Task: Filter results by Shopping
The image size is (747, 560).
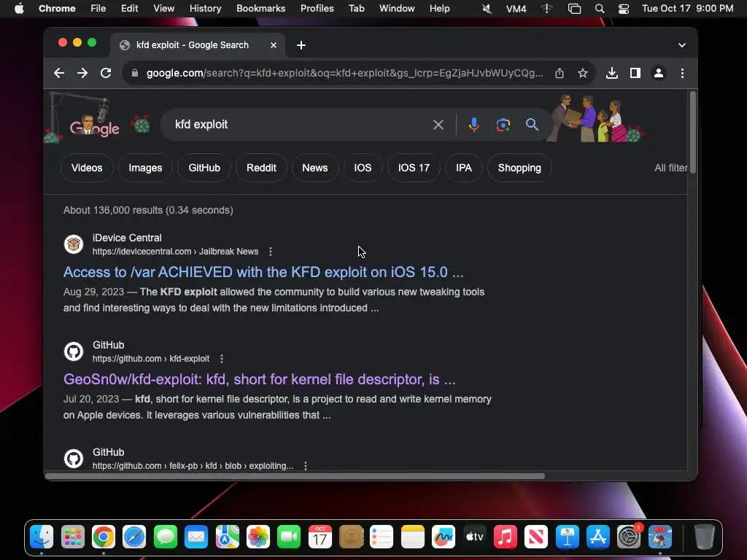Action: click(x=519, y=168)
